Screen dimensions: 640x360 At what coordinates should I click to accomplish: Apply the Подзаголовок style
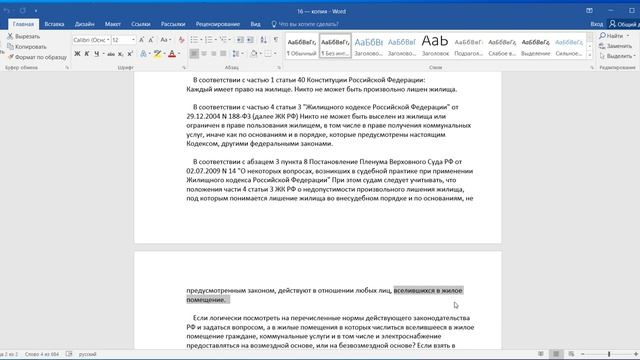click(469, 46)
